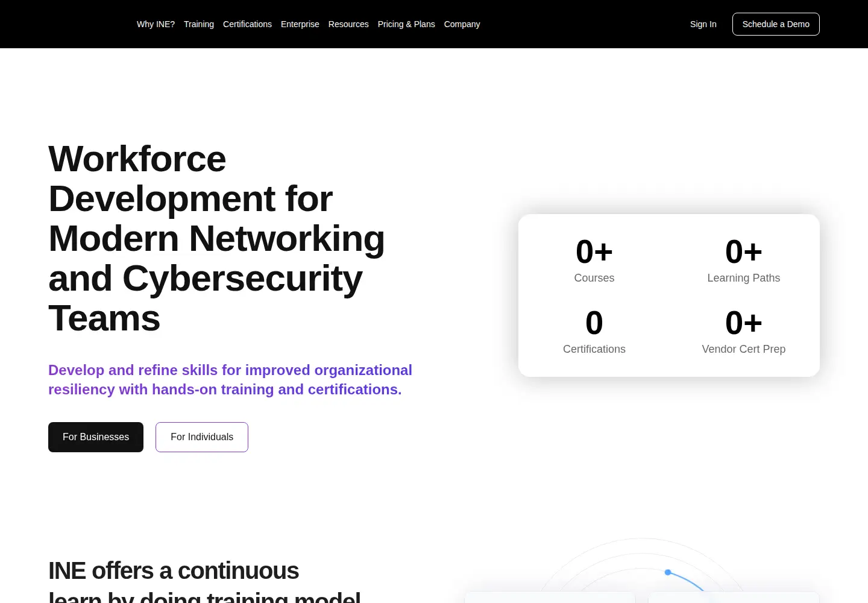The height and width of the screenshot is (603, 868).
Task: Click the For Individuals button
Action: [x=202, y=437]
